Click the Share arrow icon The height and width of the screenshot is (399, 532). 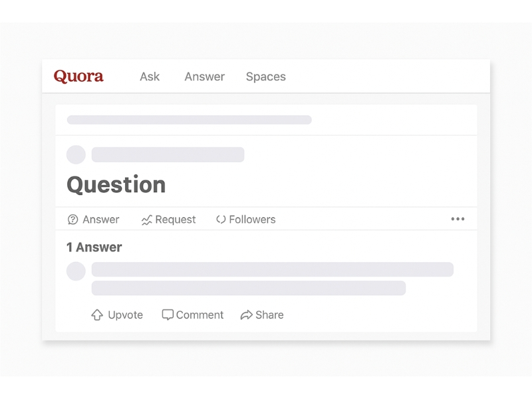pyautogui.click(x=246, y=315)
